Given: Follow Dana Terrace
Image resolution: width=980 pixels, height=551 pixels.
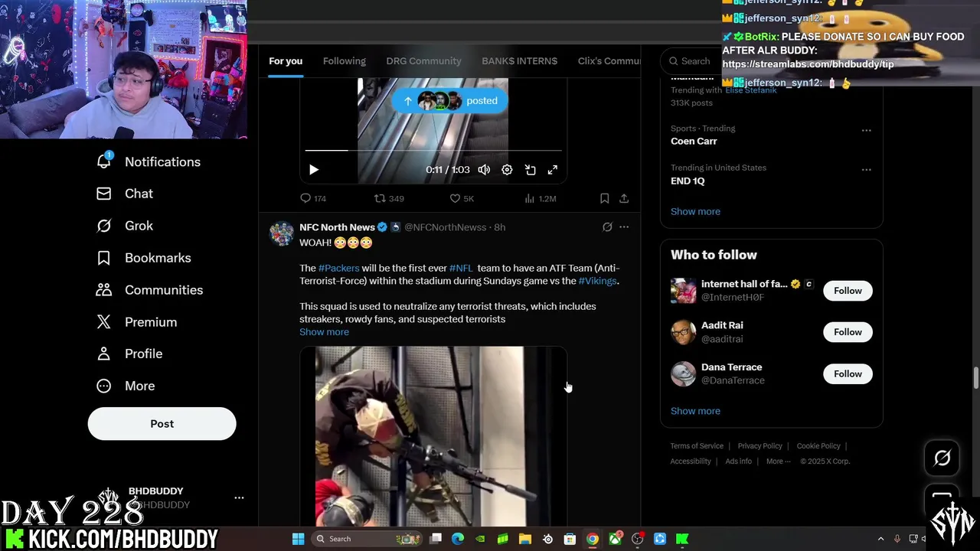Looking at the screenshot, I should coord(848,374).
